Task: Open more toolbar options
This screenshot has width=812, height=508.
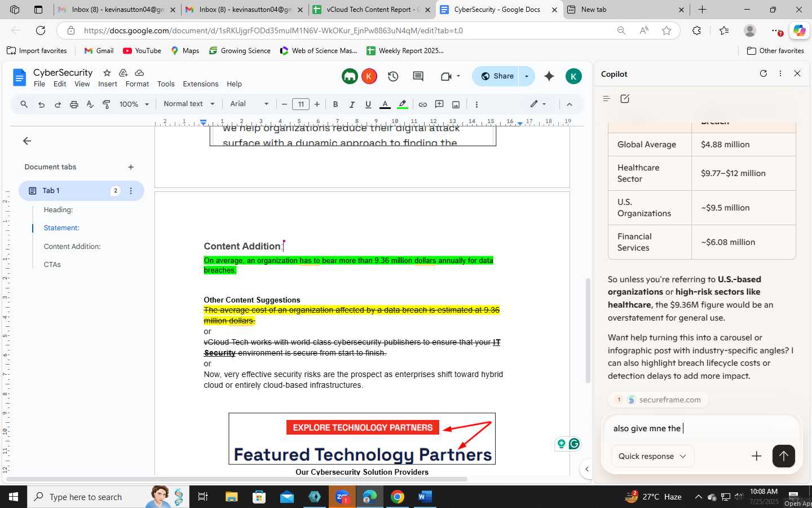Action: point(476,104)
